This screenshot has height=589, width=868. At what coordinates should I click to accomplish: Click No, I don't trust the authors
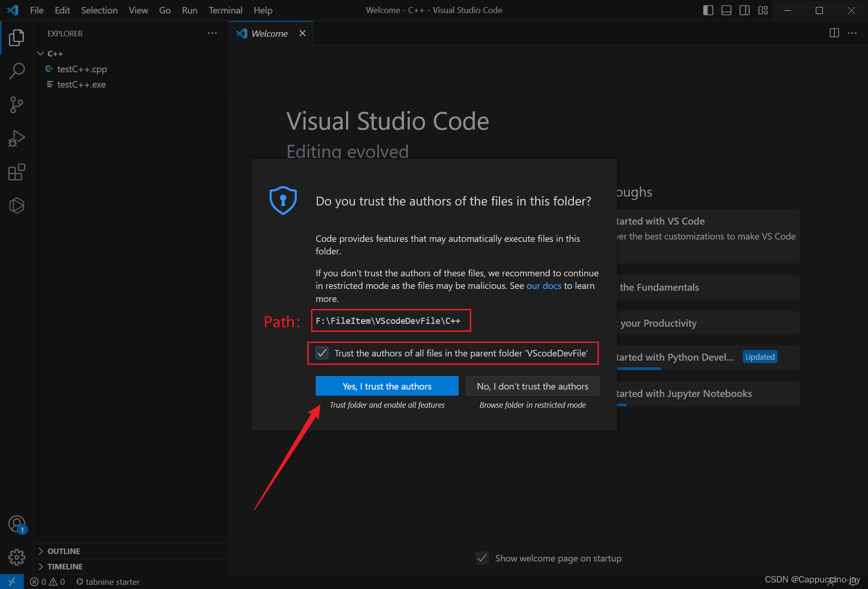point(533,386)
